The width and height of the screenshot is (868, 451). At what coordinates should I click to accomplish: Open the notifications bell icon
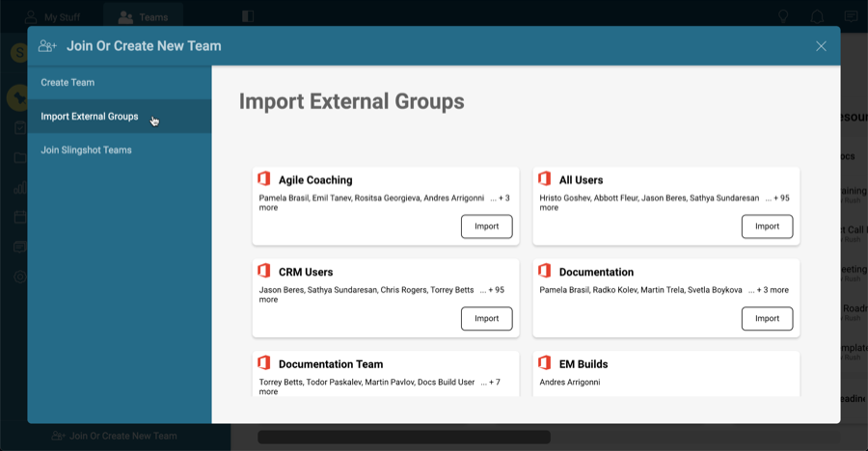tap(817, 16)
